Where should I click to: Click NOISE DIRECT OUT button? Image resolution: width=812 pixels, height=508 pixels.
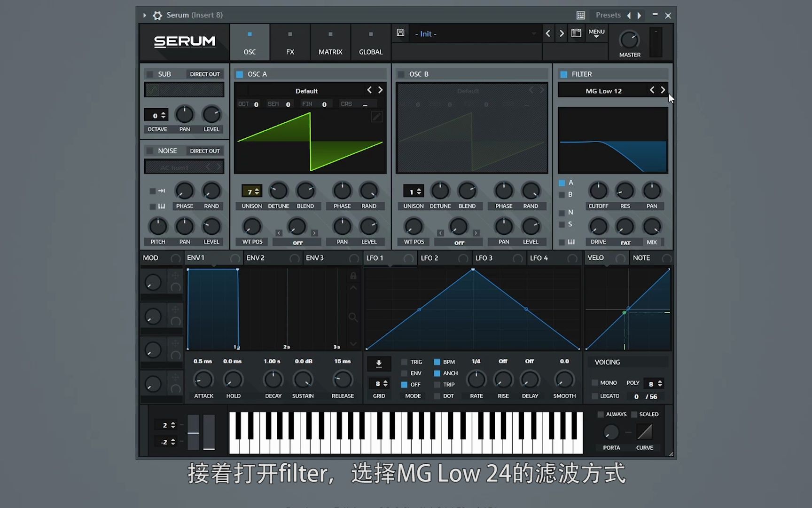tap(204, 151)
